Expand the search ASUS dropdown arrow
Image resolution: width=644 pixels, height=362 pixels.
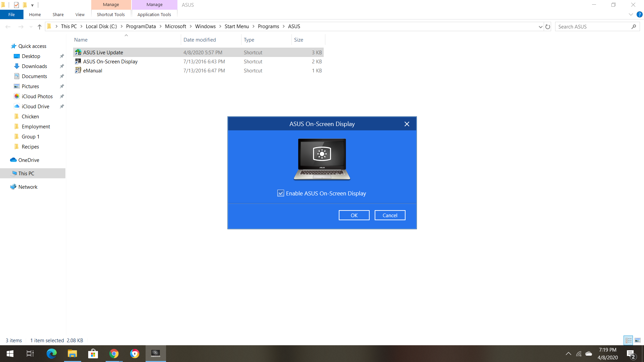coord(540,26)
